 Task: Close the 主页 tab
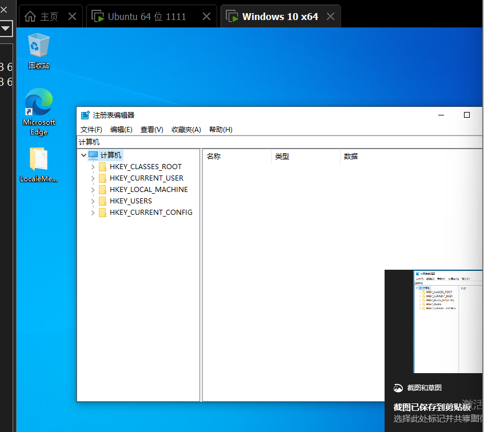pyautogui.click(x=73, y=16)
